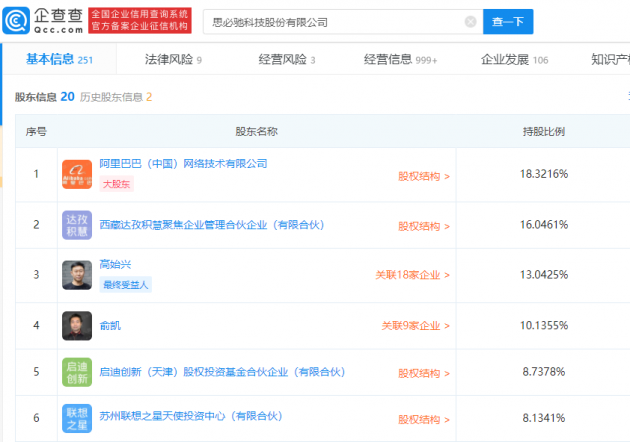This screenshot has height=442, width=630.
Task: Open shareholder 高始兴's page
Action: point(115,264)
